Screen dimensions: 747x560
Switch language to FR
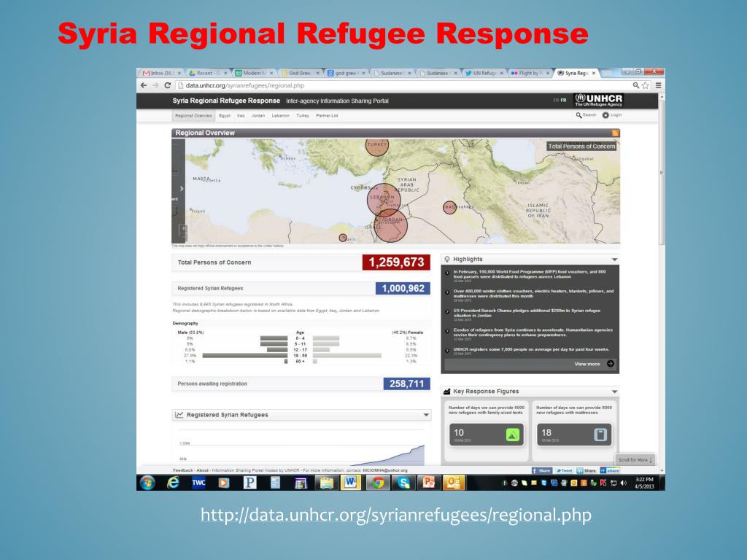click(x=564, y=101)
